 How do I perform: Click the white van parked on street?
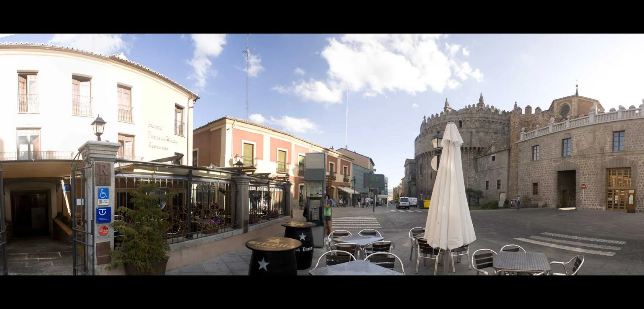tap(403, 202)
